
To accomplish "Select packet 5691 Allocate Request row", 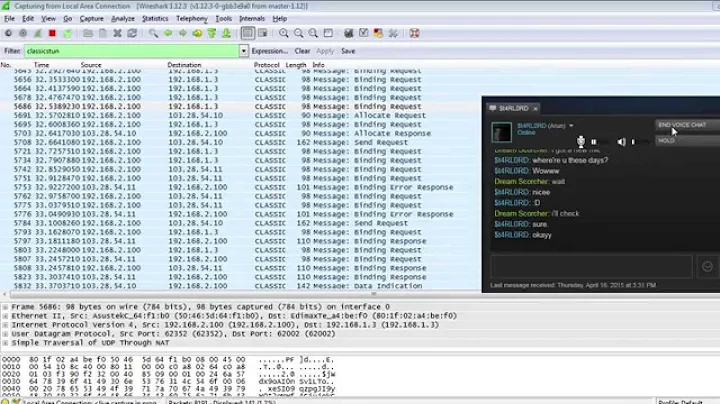I will (x=239, y=116).
